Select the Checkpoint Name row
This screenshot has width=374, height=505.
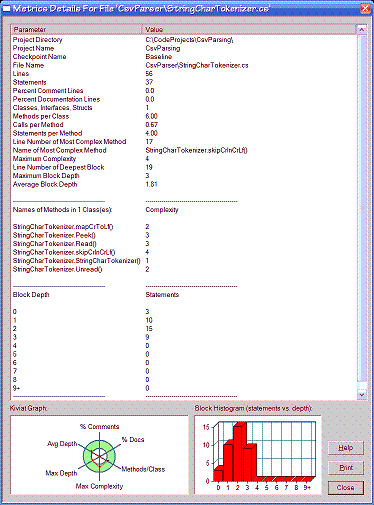[x=184, y=57]
